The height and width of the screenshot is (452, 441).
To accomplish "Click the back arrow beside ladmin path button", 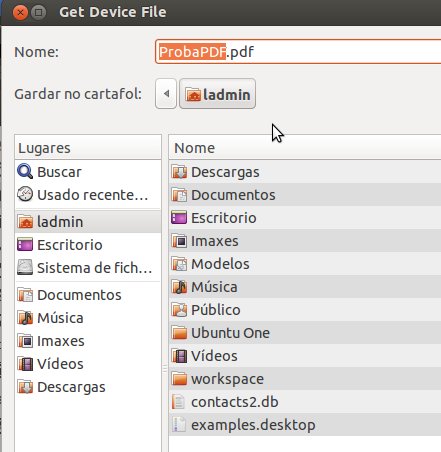I will pyautogui.click(x=166, y=94).
